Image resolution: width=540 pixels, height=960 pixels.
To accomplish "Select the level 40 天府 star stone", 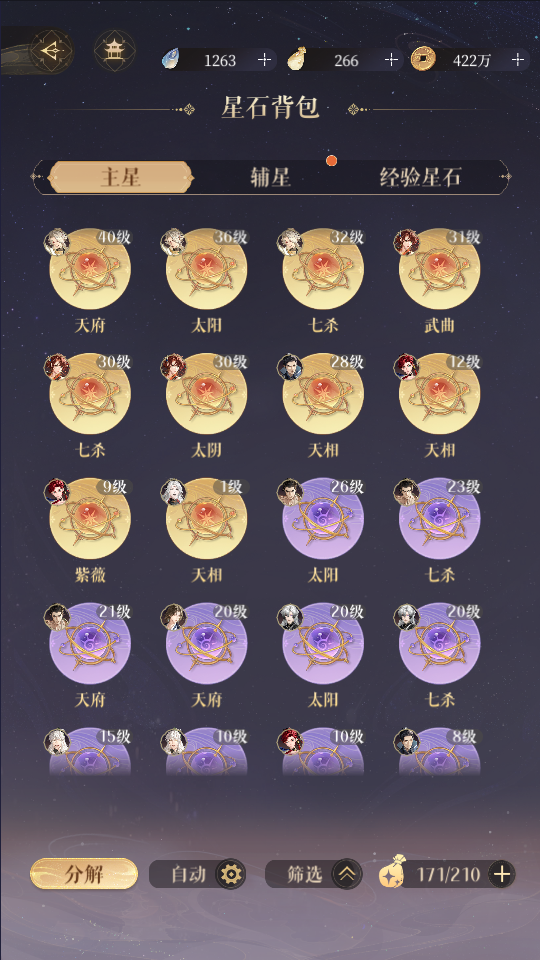I will pyautogui.click(x=89, y=269).
